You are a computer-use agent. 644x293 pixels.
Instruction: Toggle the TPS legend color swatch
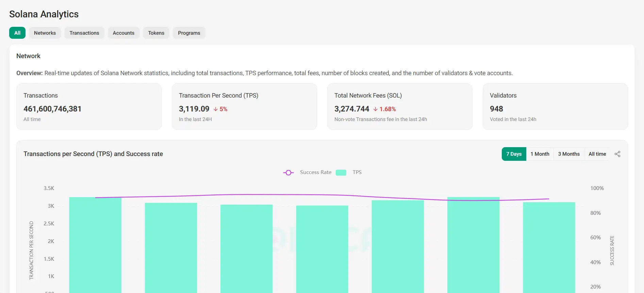341,173
